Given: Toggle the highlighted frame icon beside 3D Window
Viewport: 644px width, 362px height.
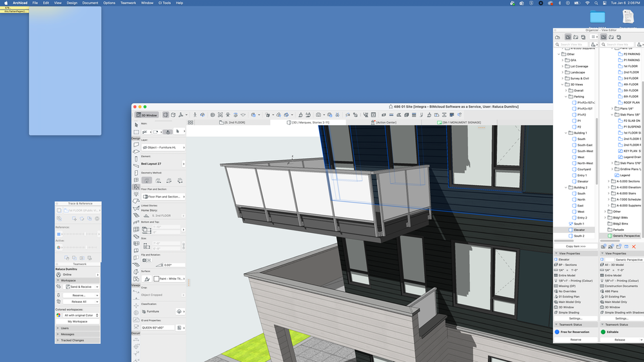Looking at the screenshot, I should [166, 115].
